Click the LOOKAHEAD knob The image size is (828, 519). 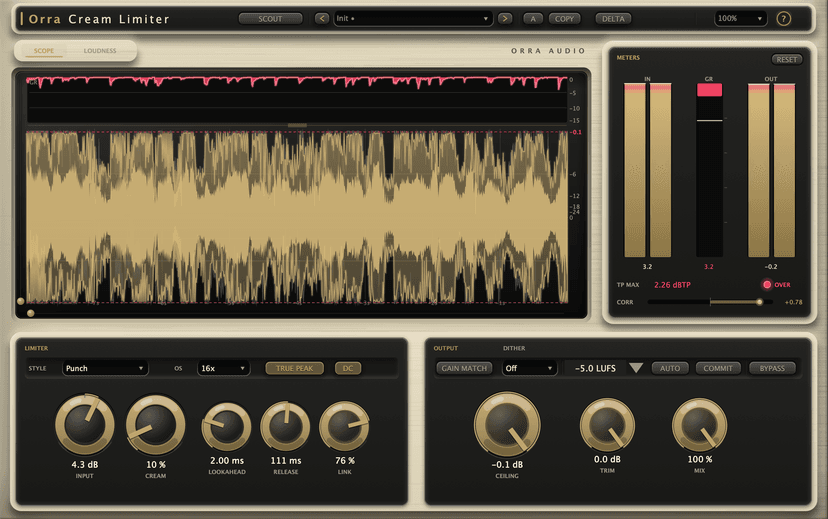(227, 427)
